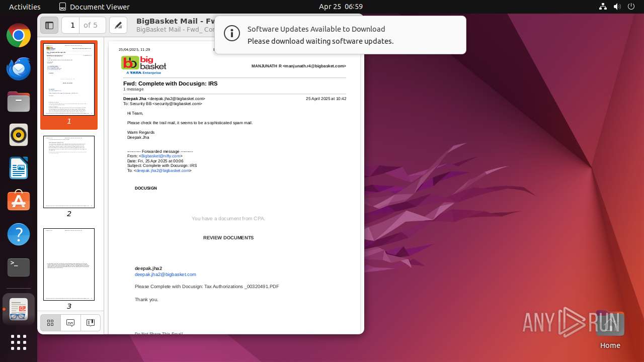Click the network status icon
Viewport: 644px width, 362px height.
tap(603, 7)
